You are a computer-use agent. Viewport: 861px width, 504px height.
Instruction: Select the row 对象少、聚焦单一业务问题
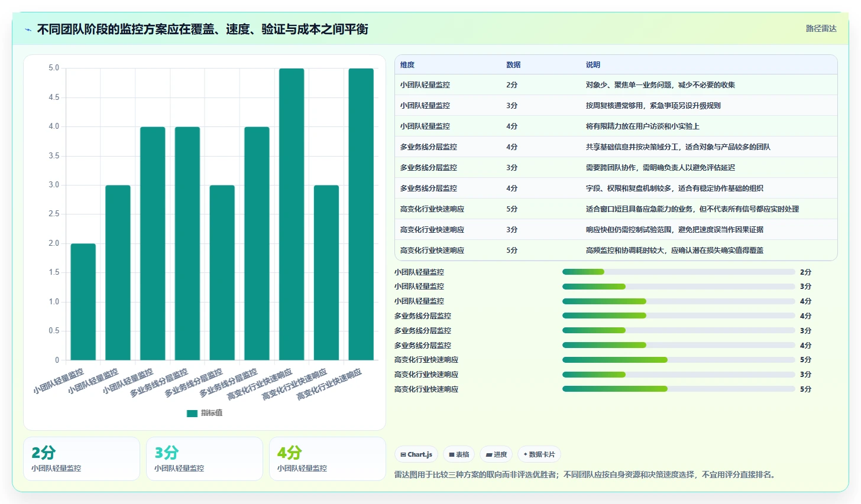616,84
